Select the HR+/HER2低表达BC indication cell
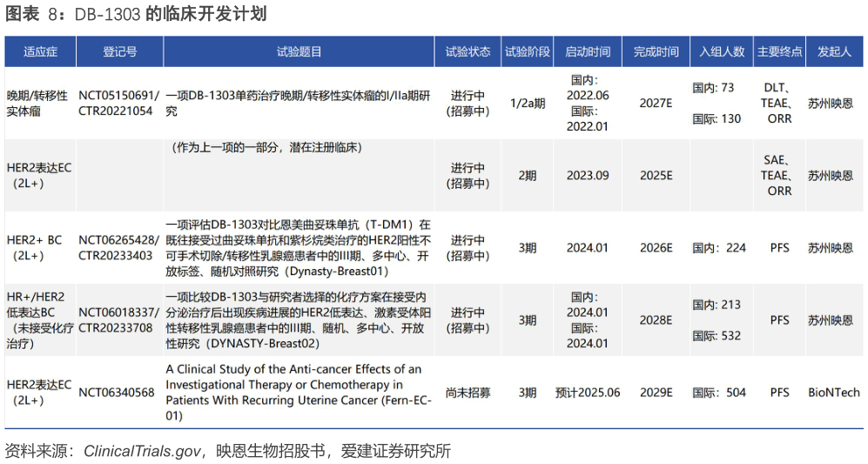Screen dimensions: 868x464 coord(40,320)
